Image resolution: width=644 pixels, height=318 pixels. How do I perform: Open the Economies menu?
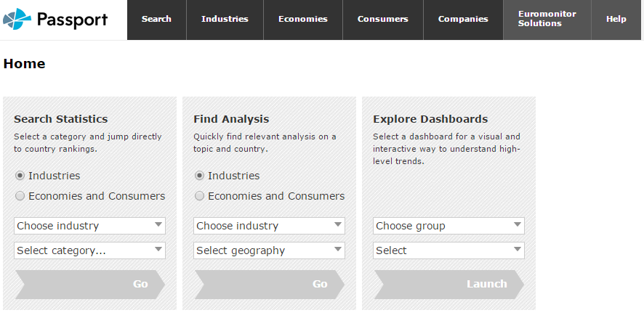[302, 20]
